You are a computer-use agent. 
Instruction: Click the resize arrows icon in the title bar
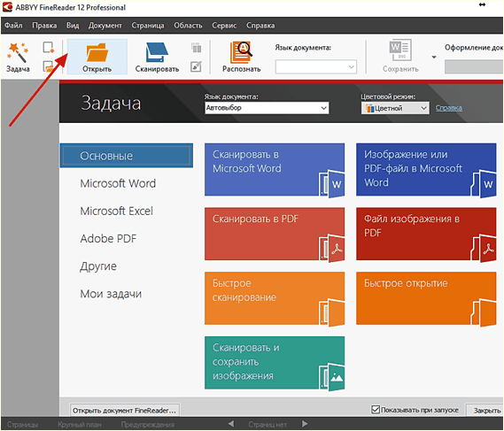pos(482,4)
